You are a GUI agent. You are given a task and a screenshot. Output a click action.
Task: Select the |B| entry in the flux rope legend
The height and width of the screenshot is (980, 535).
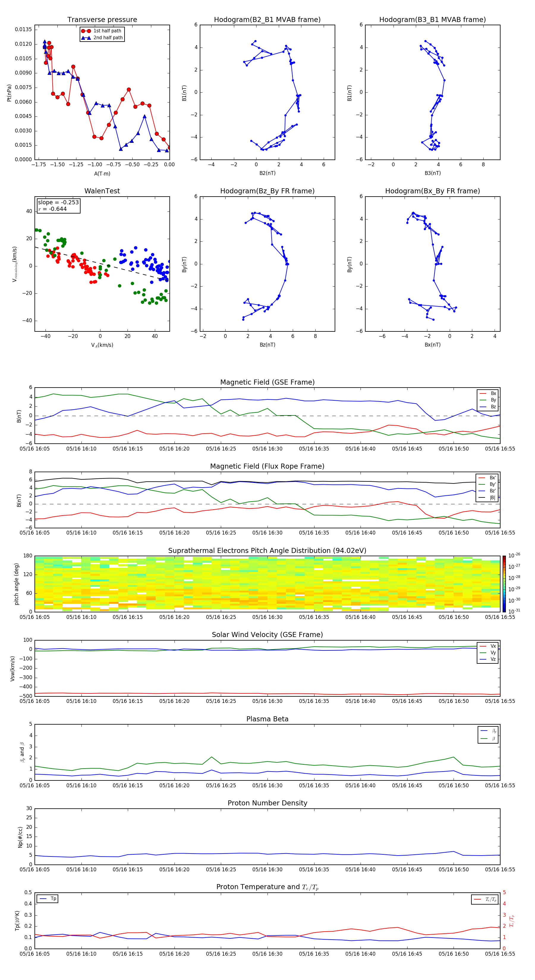(x=487, y=498)
